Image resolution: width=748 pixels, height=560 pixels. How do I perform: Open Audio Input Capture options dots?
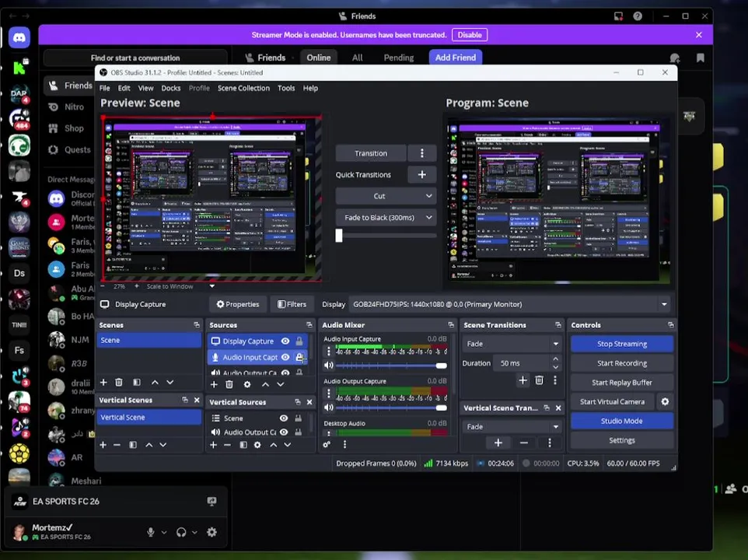pos(328,352)
